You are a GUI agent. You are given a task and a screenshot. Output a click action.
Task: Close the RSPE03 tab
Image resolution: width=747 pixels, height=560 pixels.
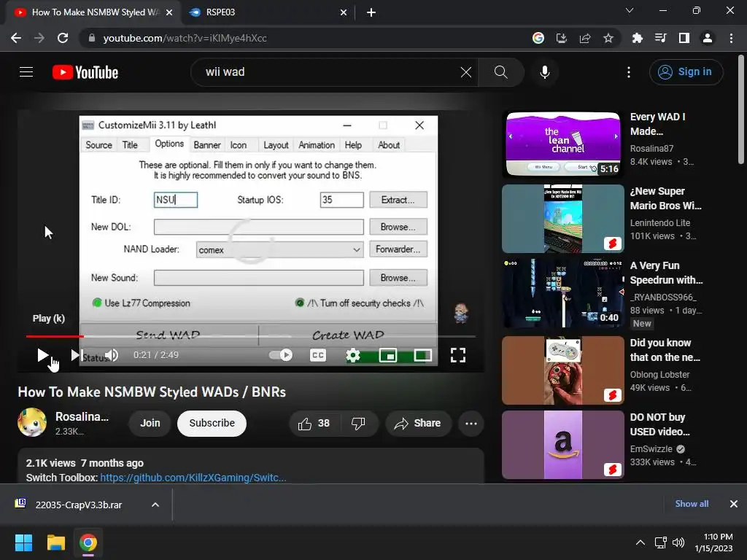coord(344,12)
